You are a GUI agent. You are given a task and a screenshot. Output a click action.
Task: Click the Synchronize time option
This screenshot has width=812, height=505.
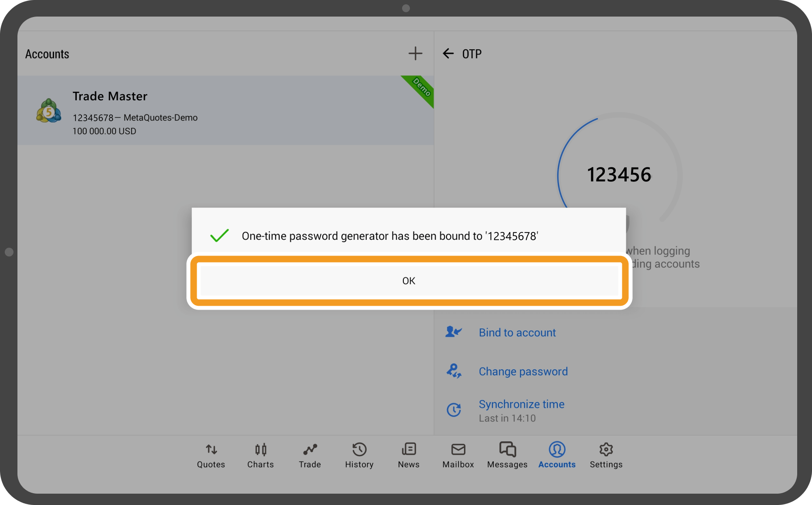521,405
